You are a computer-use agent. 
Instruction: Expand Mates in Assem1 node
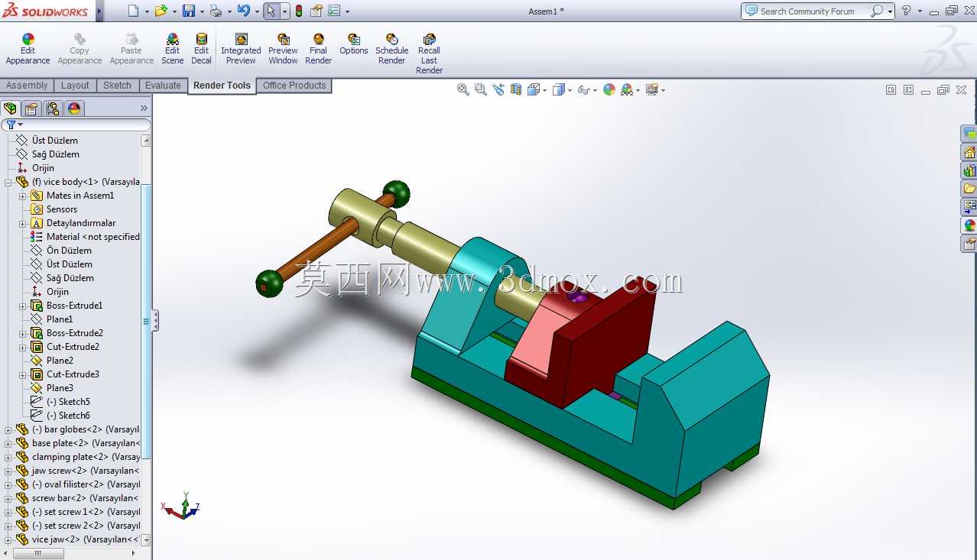(x=23, y=196)
